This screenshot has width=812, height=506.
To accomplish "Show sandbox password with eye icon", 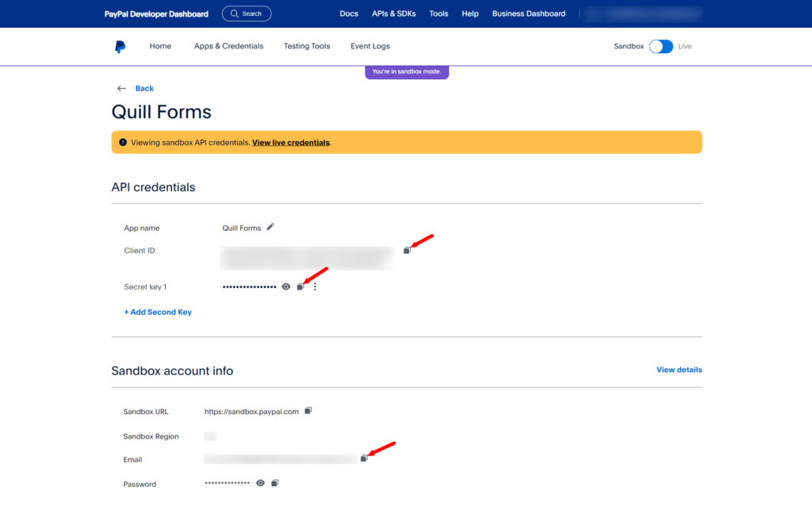I will tap(260, 483).
